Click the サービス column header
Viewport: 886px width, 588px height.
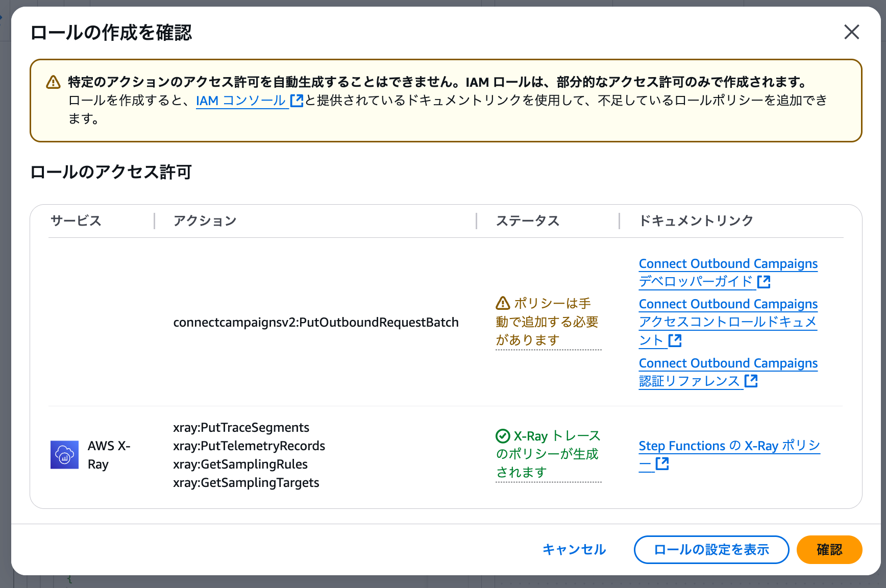[76, 221]
